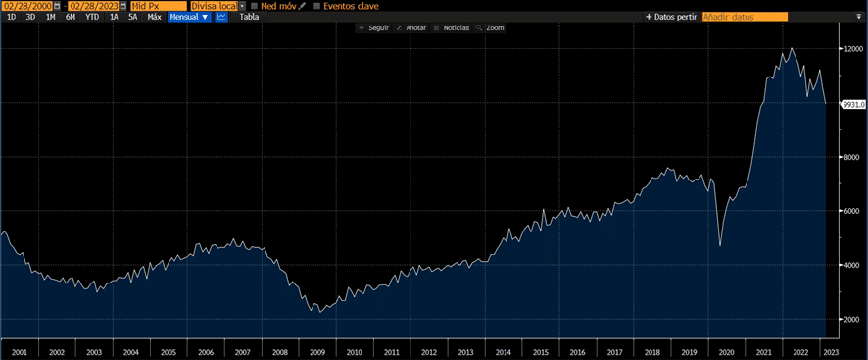Click the end date field 02/28/2023
868x360 pixels.
pos(93,6)
